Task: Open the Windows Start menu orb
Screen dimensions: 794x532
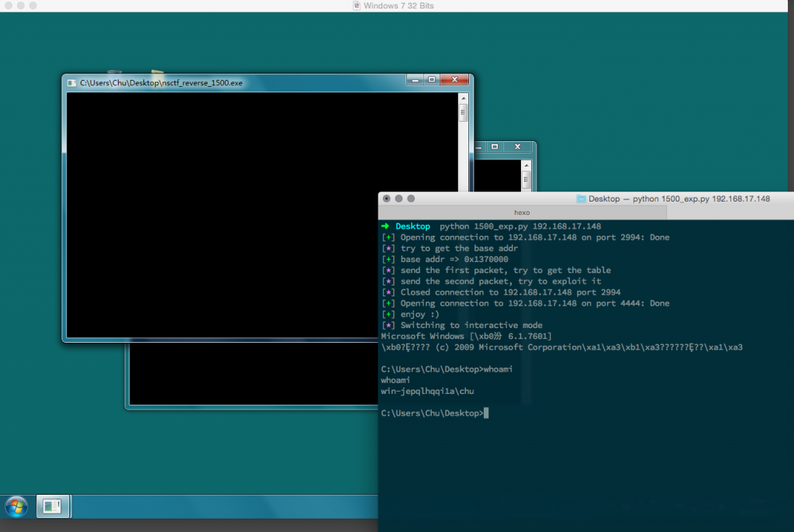Action: coord(16,507)
